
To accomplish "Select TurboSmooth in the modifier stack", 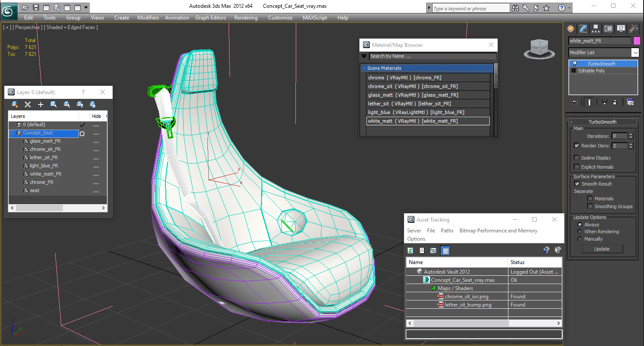I will tap(603, 64).
